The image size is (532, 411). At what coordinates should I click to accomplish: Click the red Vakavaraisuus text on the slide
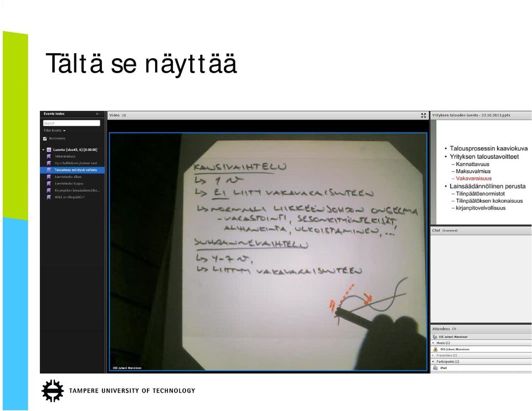(x=473, y=178)
